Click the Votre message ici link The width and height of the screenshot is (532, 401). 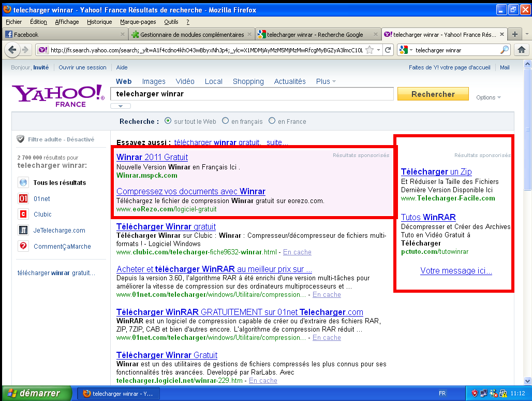[456, 270]
